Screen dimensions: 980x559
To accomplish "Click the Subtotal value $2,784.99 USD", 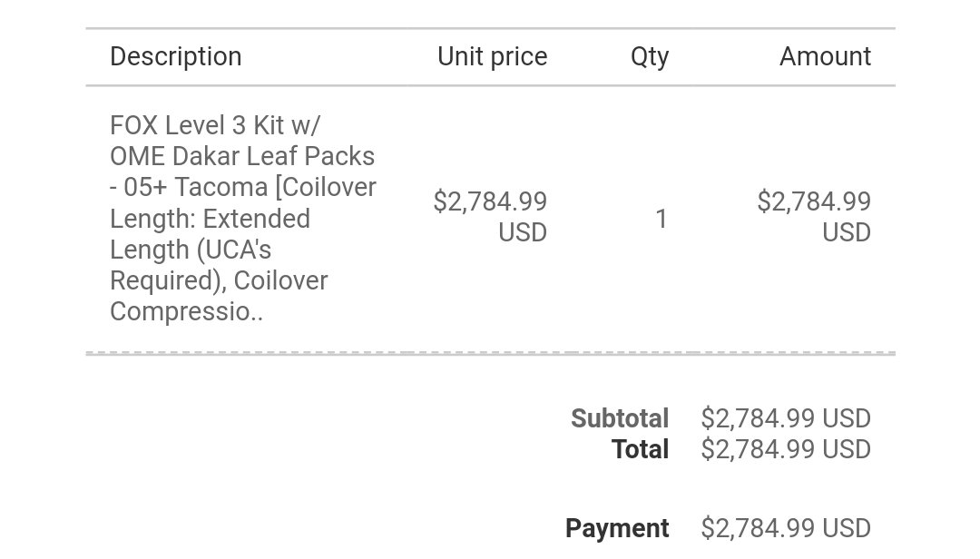I will [786, 418].
